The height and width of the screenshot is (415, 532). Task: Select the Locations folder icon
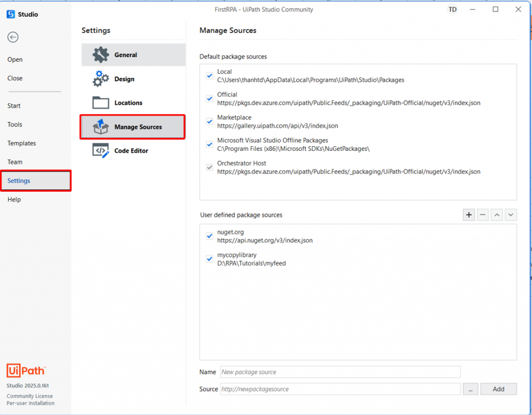point(100,102)
